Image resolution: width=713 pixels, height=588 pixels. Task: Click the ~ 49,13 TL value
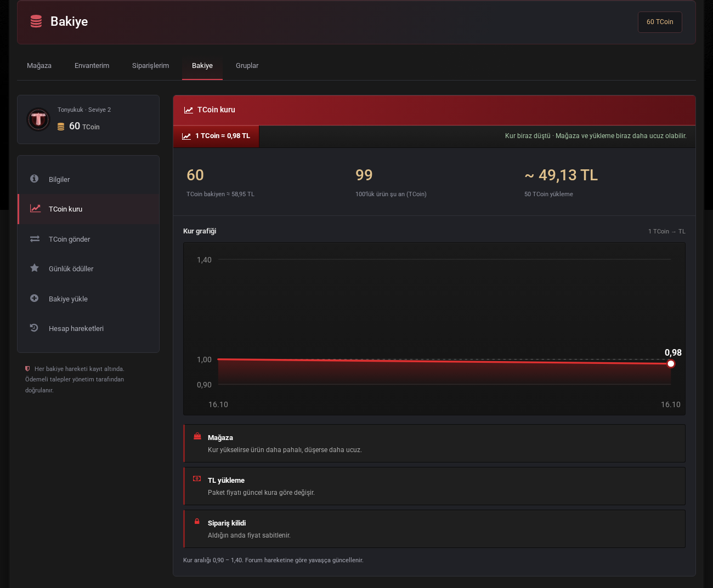click(561, 175)
